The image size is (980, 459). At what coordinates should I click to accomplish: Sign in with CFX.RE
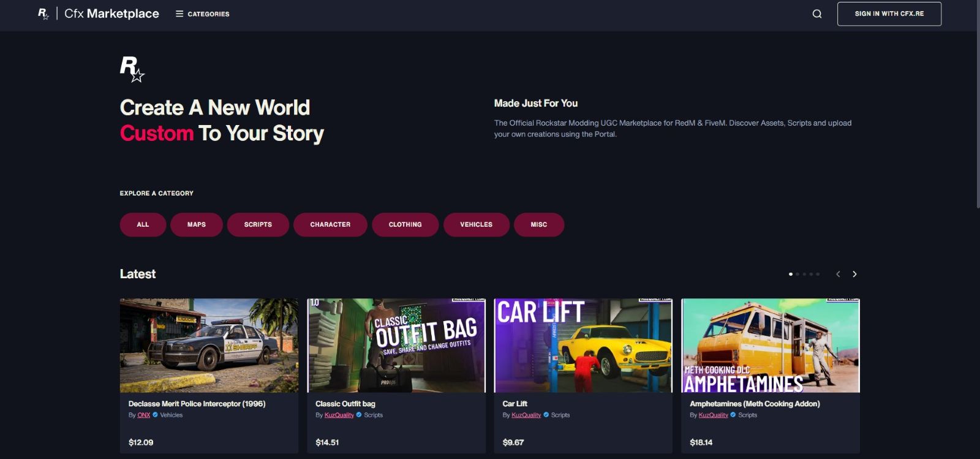889,13
